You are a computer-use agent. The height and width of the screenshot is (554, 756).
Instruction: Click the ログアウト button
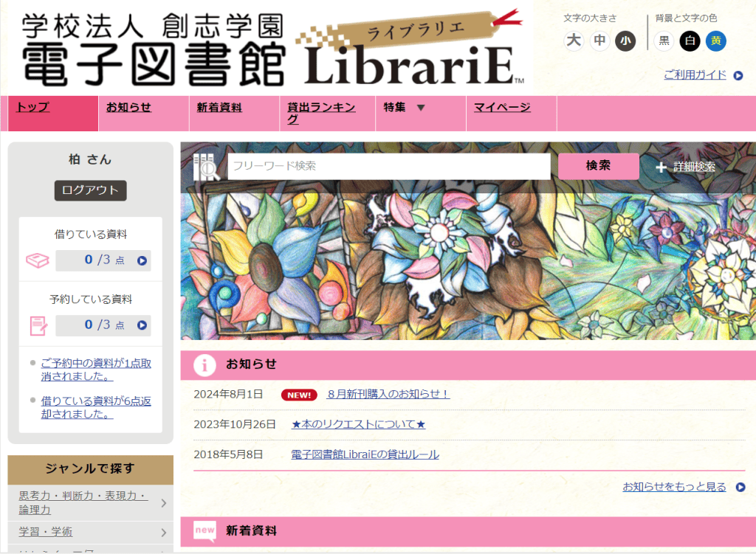(x=91, y=190)
